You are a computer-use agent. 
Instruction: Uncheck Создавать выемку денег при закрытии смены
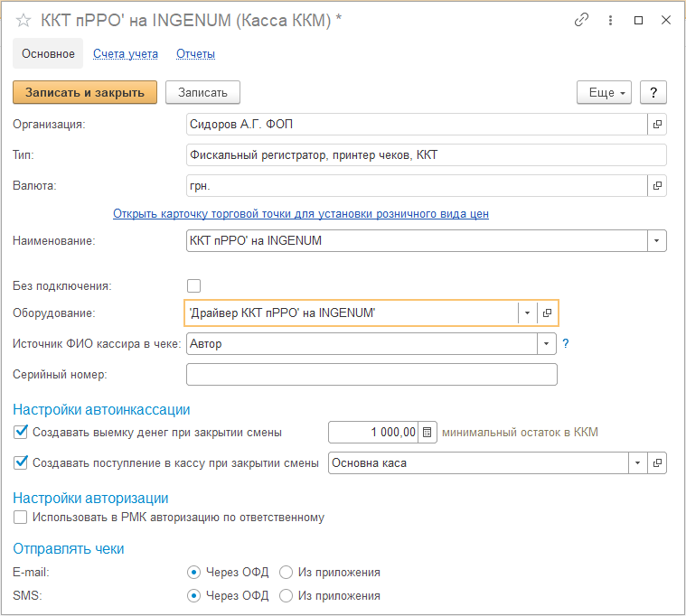22,433
